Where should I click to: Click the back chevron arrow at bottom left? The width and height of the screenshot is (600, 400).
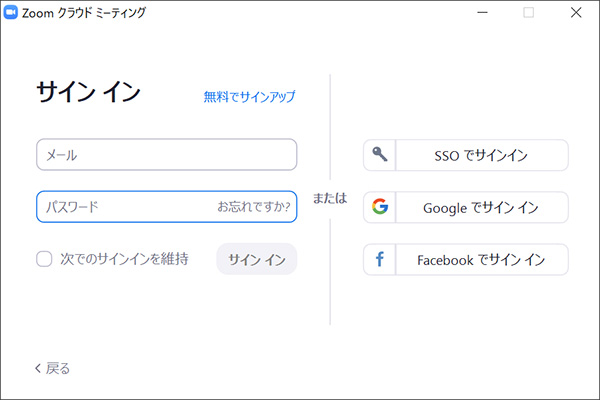pyautogui.click(x=38, y=368)
